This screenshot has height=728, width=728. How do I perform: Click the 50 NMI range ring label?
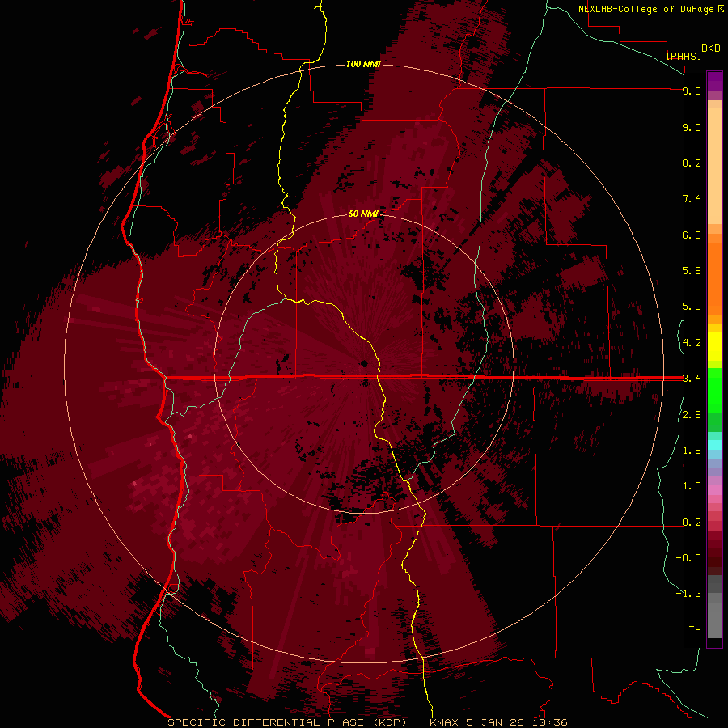point(363,214)
